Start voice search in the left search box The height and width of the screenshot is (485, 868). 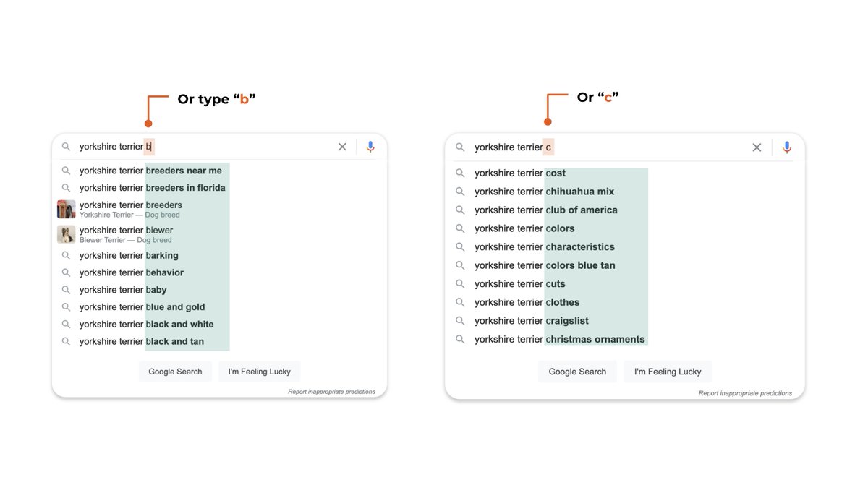point(370,147)
